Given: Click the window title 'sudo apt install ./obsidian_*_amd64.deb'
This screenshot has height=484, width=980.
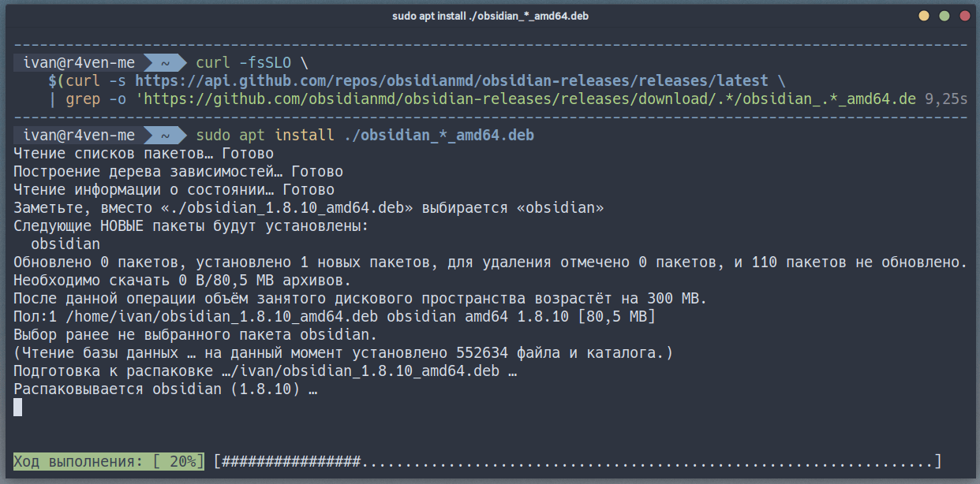Looking at the screenshot, I should pyautogui.click(x=490, y=17).
